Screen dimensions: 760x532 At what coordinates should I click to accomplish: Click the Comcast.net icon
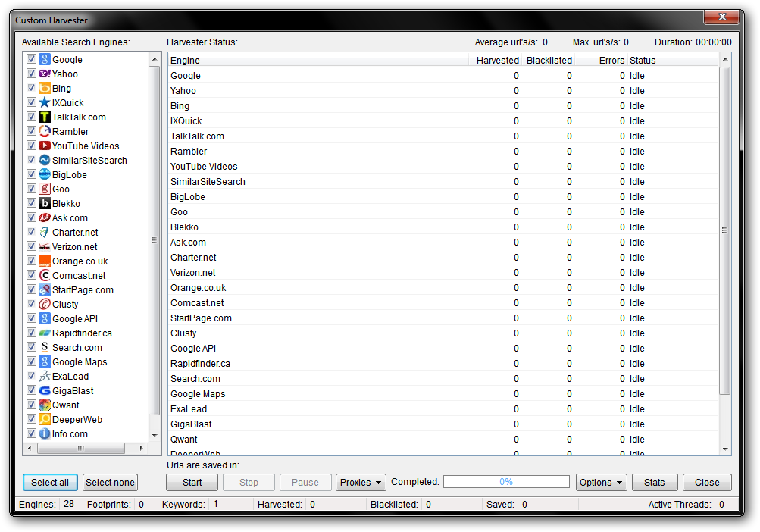click(45, 275)
